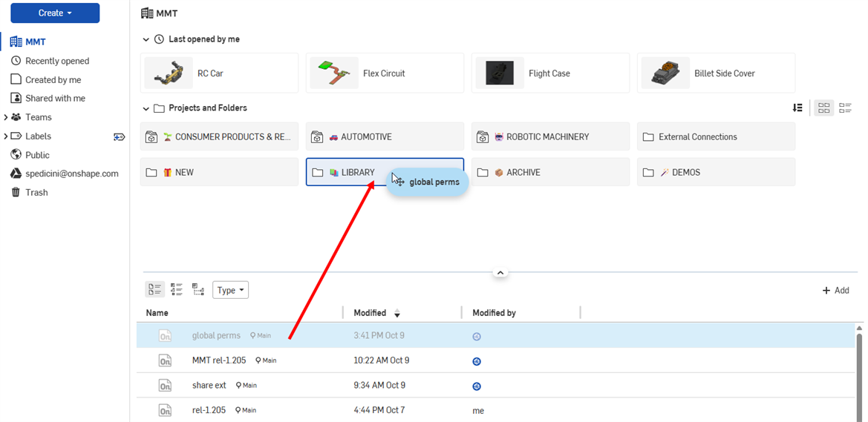Image resolution: width=868 pixels, height=422 pixels.
Task: Open Recently opened in sidebar
Action: click(56, 61)
